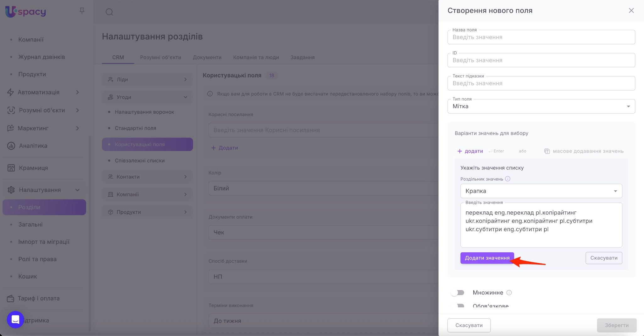Click the Додати значення button
This screenshot has width=644, height=336.
(x=487, y=258)
